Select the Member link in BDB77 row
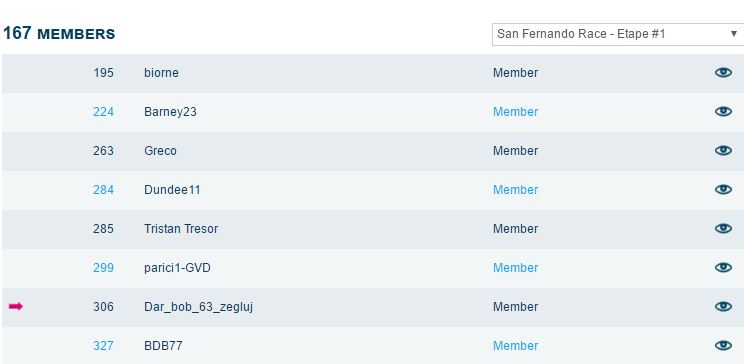Viewport: 744px width, 364px height. click(x=515, y=345)
